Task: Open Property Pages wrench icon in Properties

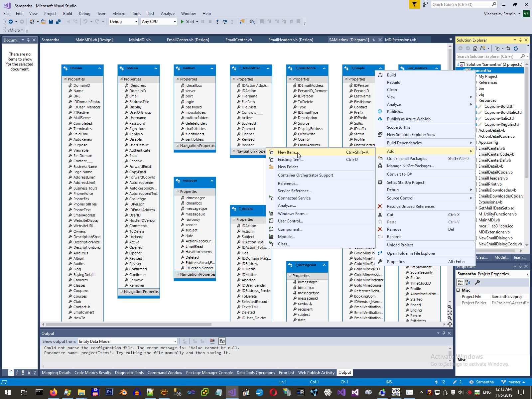Action: click(x=477, y=282)
